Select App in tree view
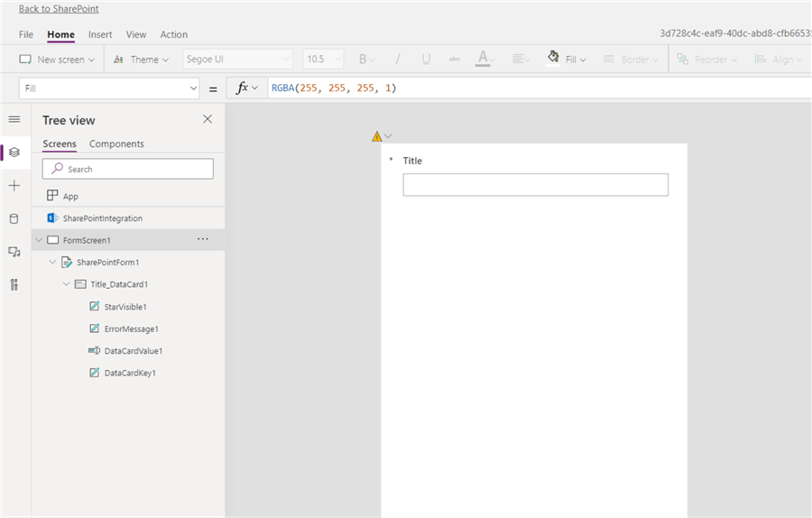The height and width of the screenshot is (518, 812). click(x=128, y=196)
